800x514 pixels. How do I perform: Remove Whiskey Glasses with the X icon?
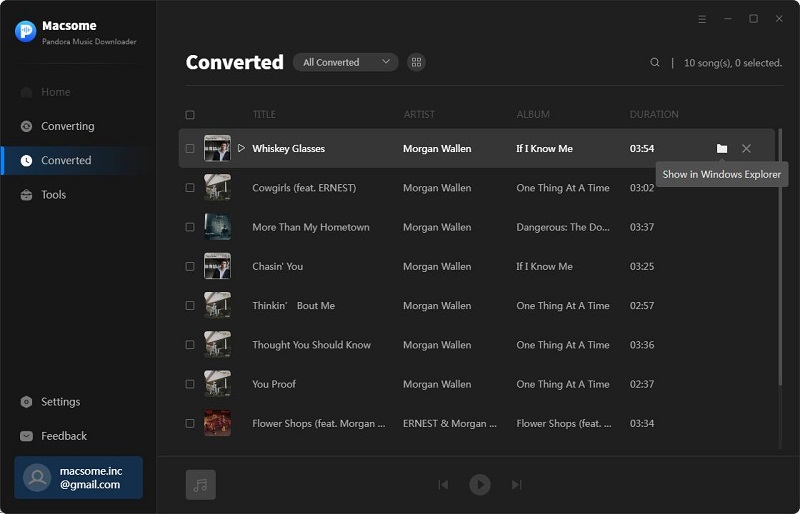tap(746, 149)
